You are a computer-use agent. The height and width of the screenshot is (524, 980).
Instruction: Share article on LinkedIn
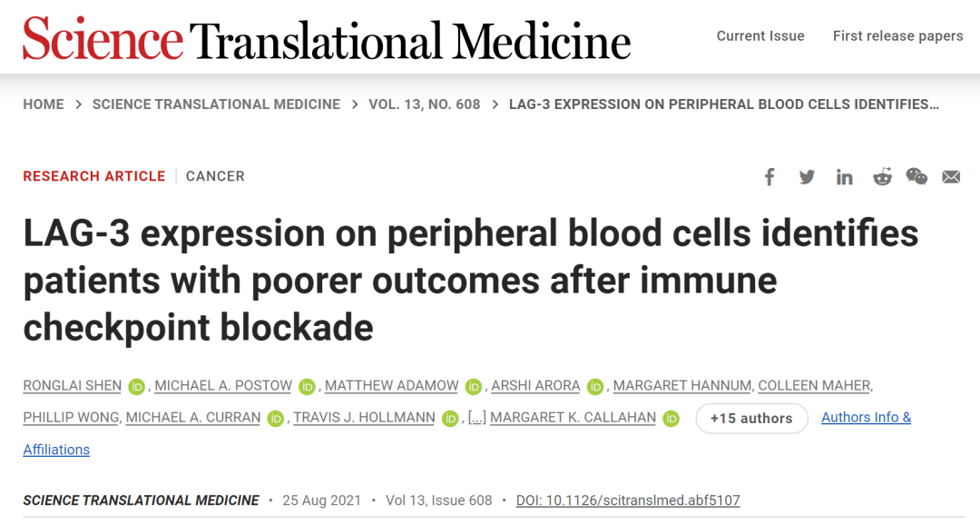coord(845,176)
